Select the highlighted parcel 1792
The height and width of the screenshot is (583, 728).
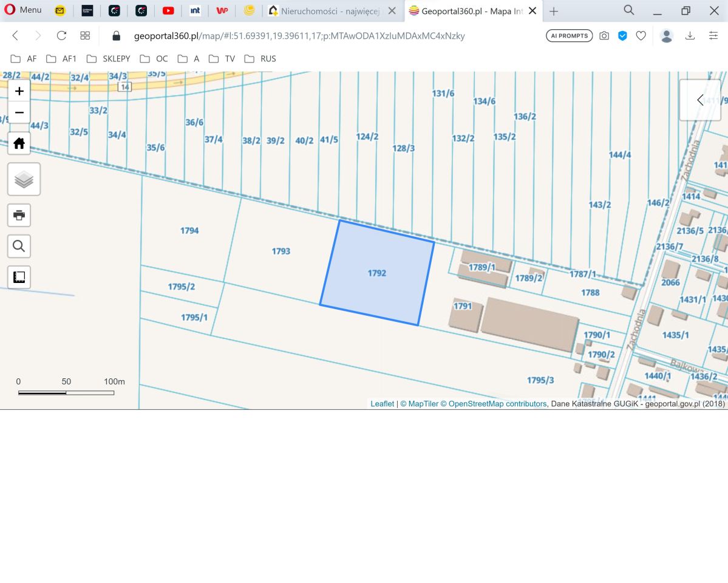point(376,273)
